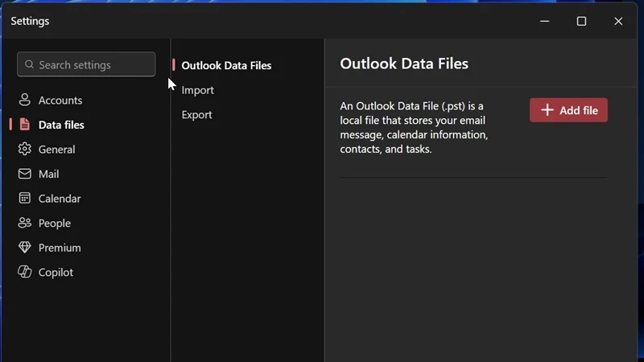Switch to the Import sub-tab

(x=197, y=90)
